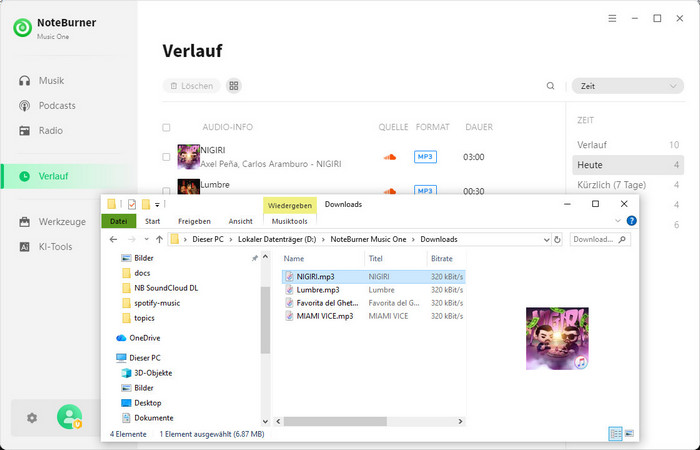
Task: Check the NIGIRI track checkbox
Action: click(x=166, y=157)
